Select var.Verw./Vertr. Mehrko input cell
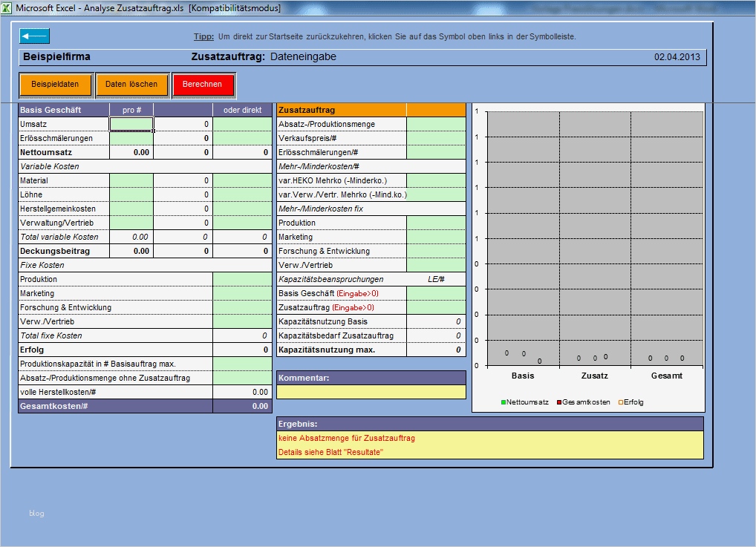Viewport: 756px width, 547px height. click(x=437, y=194)
